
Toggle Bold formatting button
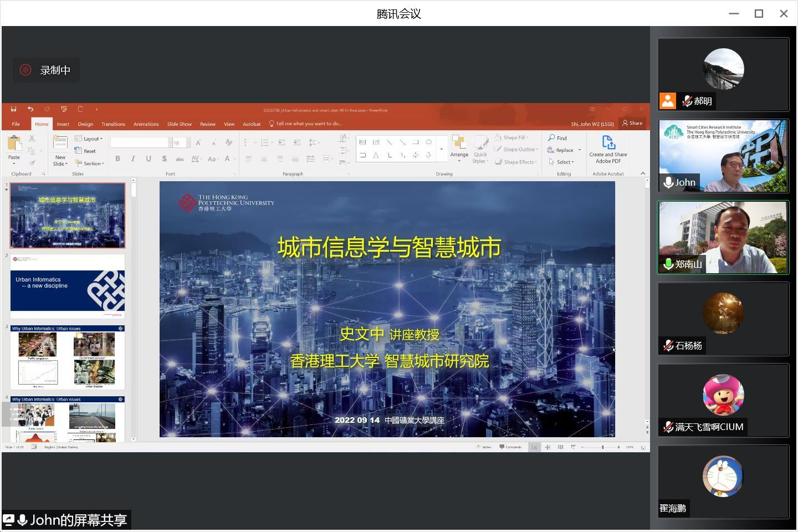click(x=117, y=159)
